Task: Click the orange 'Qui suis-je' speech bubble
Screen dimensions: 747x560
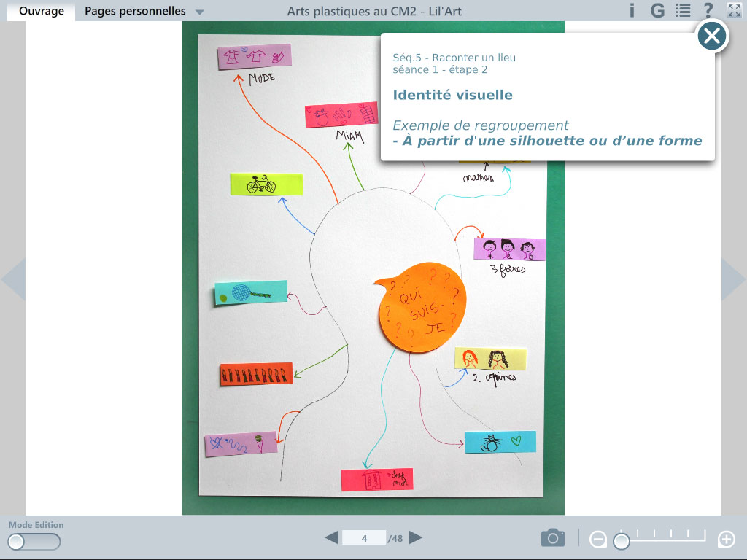Action: point(423,306)
